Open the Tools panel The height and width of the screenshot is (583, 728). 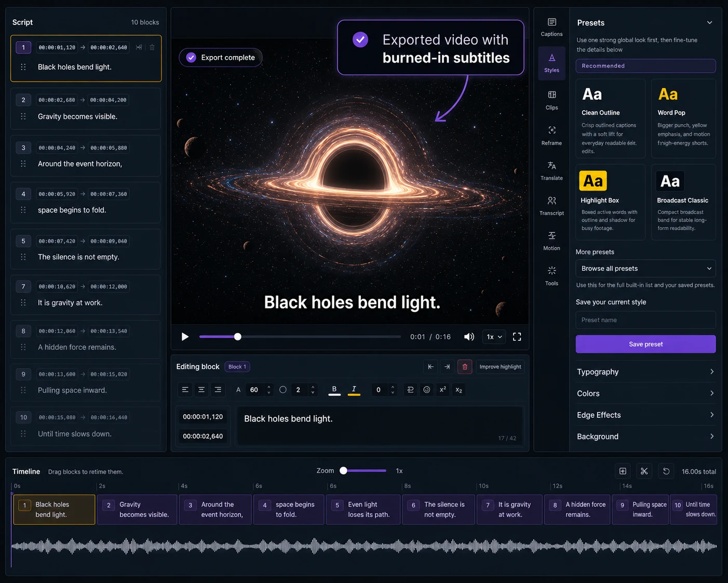[x=551, y=276]
